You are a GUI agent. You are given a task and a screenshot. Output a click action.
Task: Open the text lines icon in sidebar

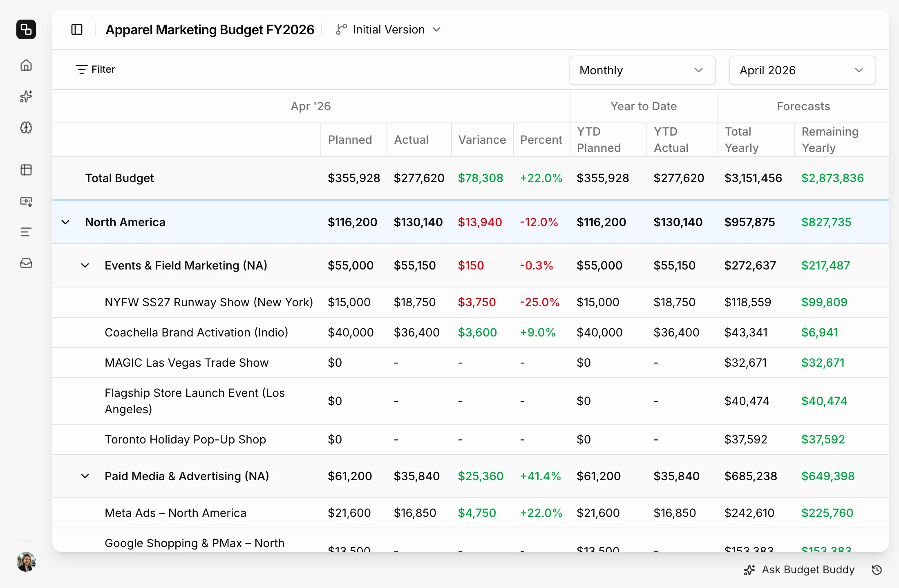26,232
